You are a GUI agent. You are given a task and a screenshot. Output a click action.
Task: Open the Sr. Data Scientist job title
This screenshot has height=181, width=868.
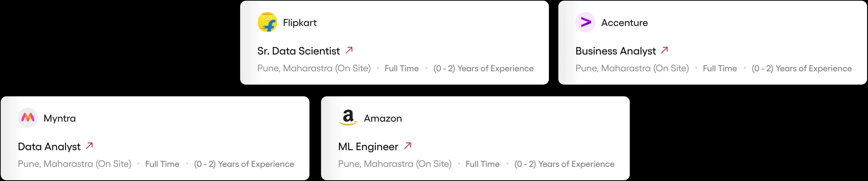coord(299,51)
